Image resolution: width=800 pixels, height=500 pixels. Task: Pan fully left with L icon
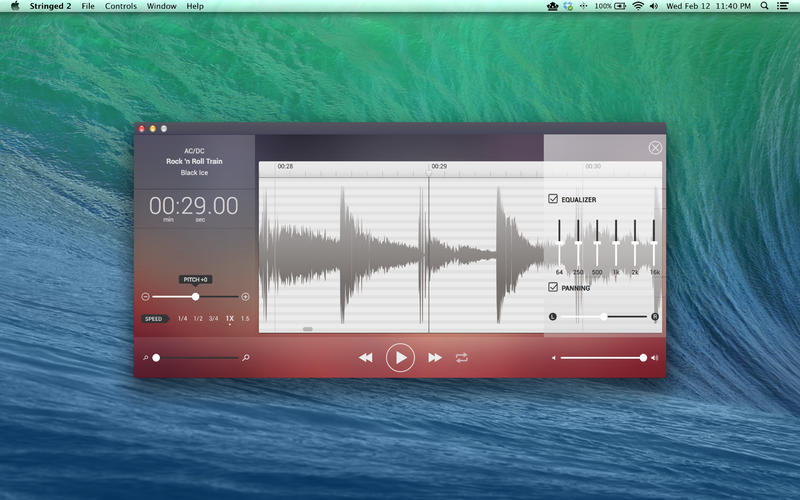pyautogui.click(x=553, y=317)
